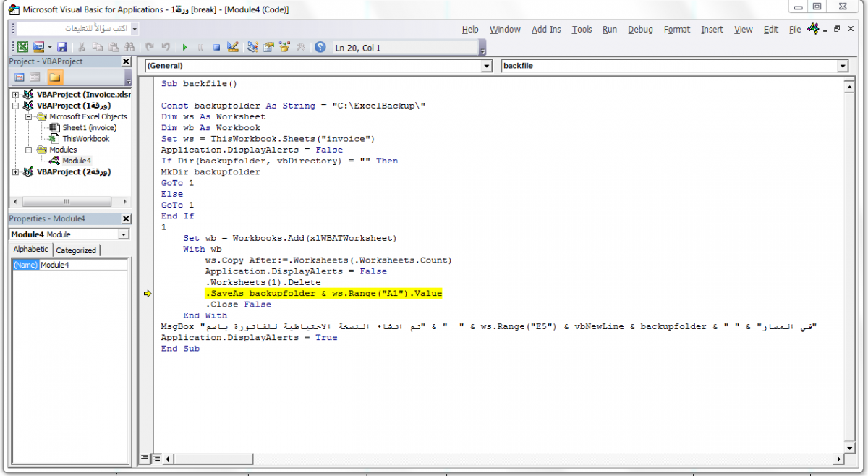
Task: Open the View menu
Action: (x=744, y=30)
